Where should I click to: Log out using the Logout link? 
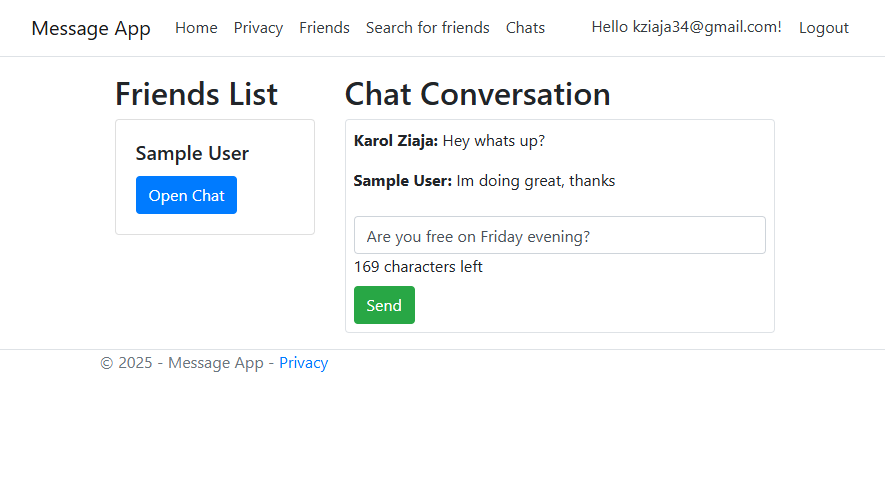(x=823, y=28)
